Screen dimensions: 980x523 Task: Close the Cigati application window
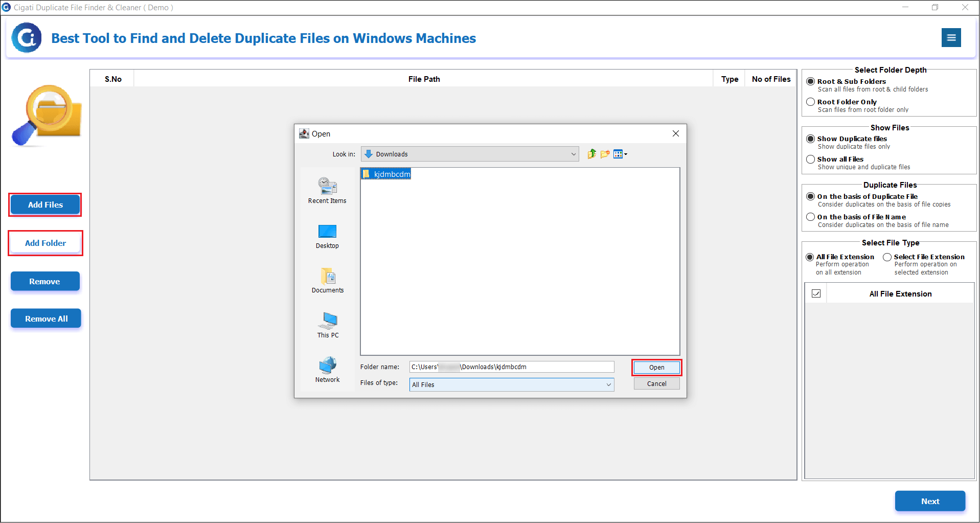[x=965, y=7]
